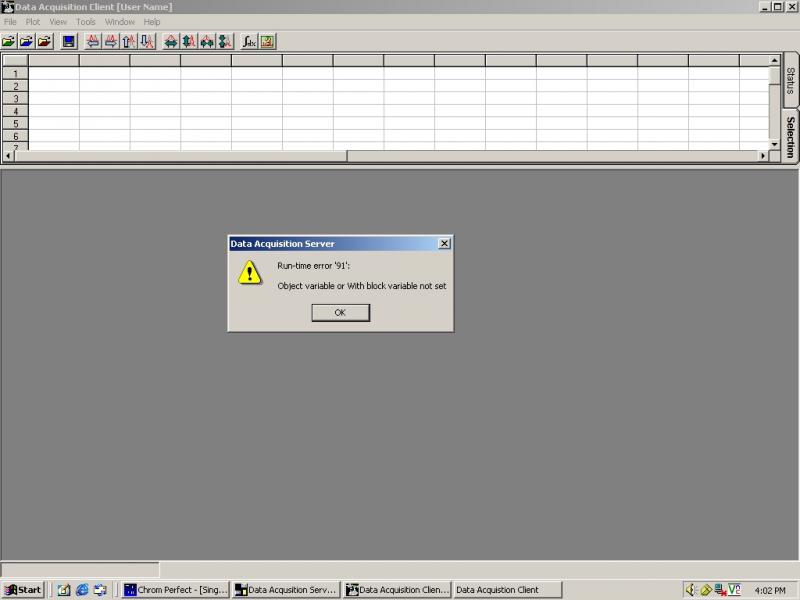Click the grid horizontal scrollbar left arrow
Screen dimensions: 800x600
click(9, 156)
